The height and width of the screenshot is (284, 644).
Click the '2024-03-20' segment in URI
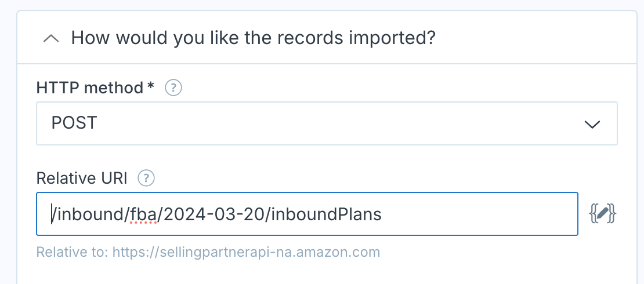coord(214,214)
